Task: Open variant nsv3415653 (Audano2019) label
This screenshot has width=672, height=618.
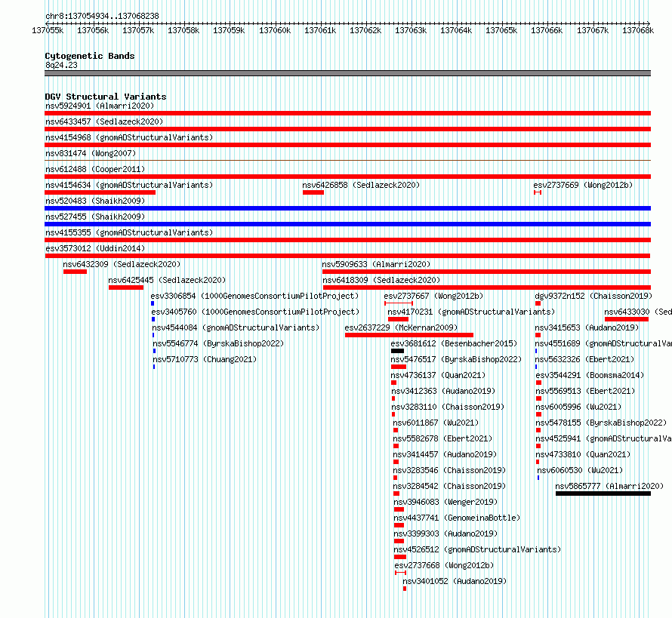Action: pyautogui.click(x=587, y=327)
